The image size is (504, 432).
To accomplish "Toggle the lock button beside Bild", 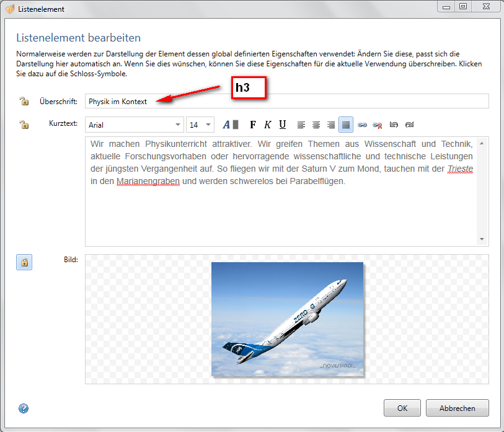I will (x=24, y=262).
